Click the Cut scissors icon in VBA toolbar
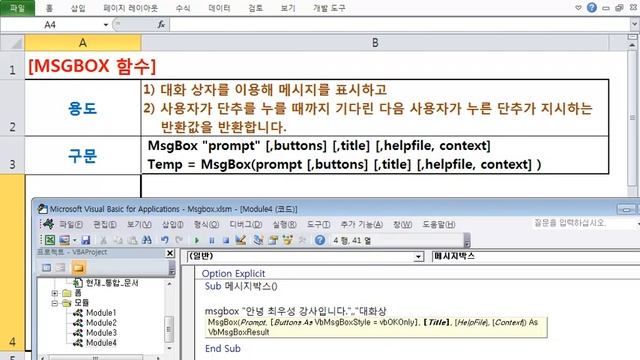This screenshot has height=360, width=640. (x=104, y=240)
